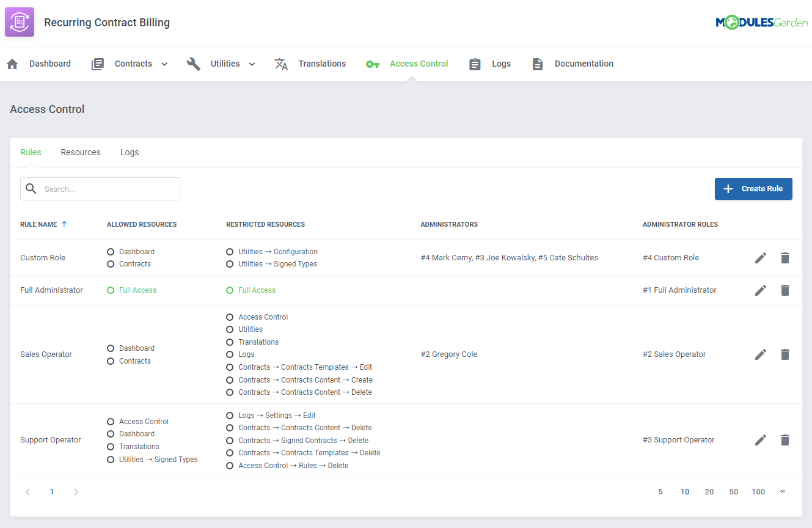Click green Full Access in Allowed Resources

137,290
